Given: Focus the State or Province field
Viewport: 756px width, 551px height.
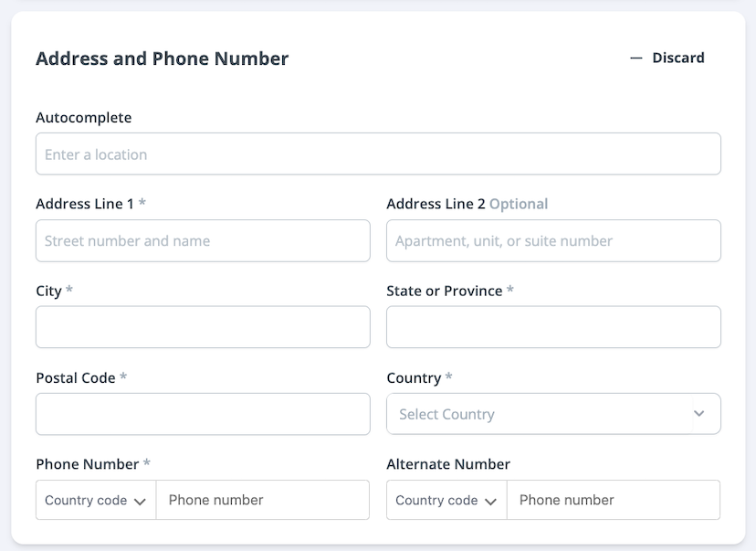Looking at the screenshot, I should (x=553, y=327).
